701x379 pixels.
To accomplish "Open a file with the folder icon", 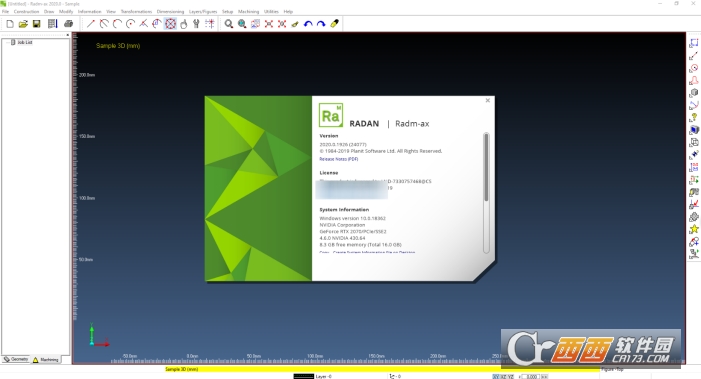I will tap(23, 24).
